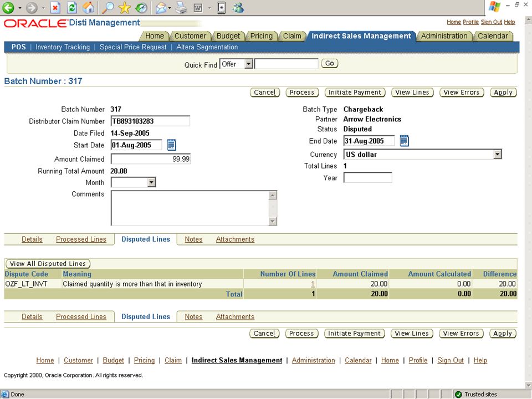This screenshot has height=399, width=532.
Task: Click the OZF_LT_INVT dispute code cell
Action: [x=26, y=284]
